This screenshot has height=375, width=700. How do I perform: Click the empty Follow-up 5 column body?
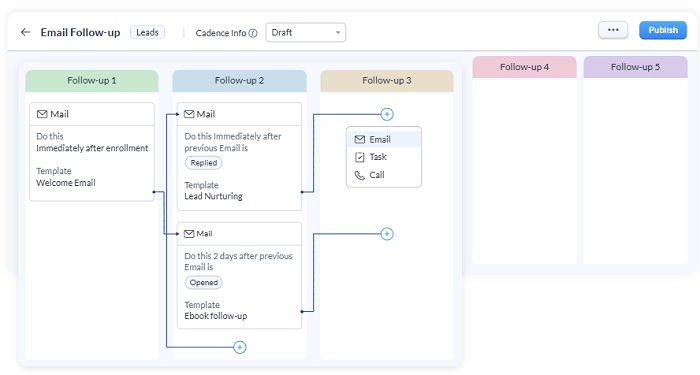point(635,171)
